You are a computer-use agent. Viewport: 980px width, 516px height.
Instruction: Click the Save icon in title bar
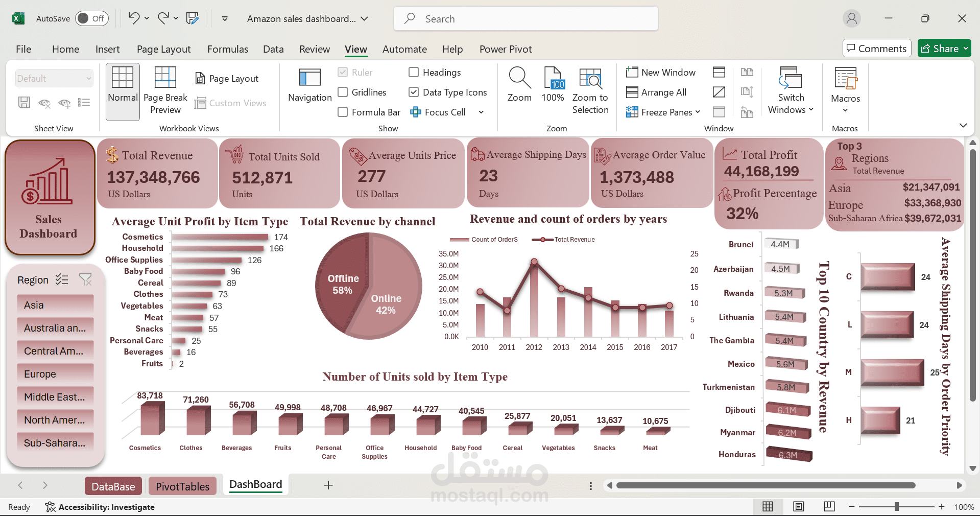pyautogui.click(x=193, y=18)
